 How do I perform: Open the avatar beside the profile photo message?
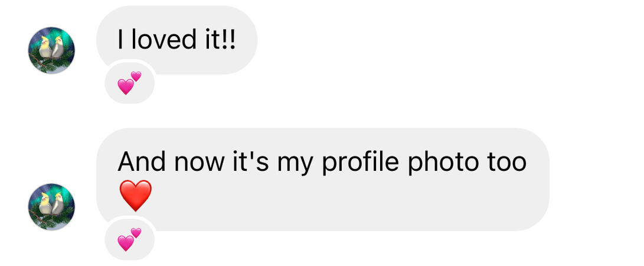click(x=51, y=206)
